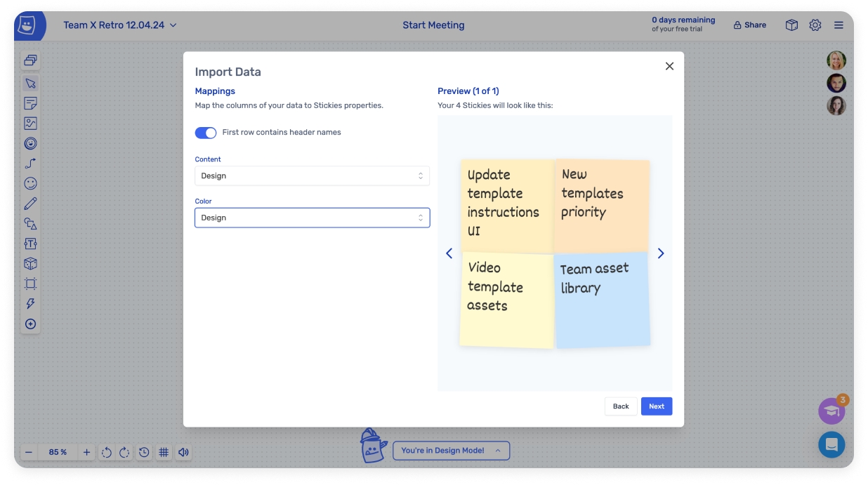The height and width of the screenshot is (485, 868).
Task: Choose the pencil drawing tool
Action: [30, 204]
